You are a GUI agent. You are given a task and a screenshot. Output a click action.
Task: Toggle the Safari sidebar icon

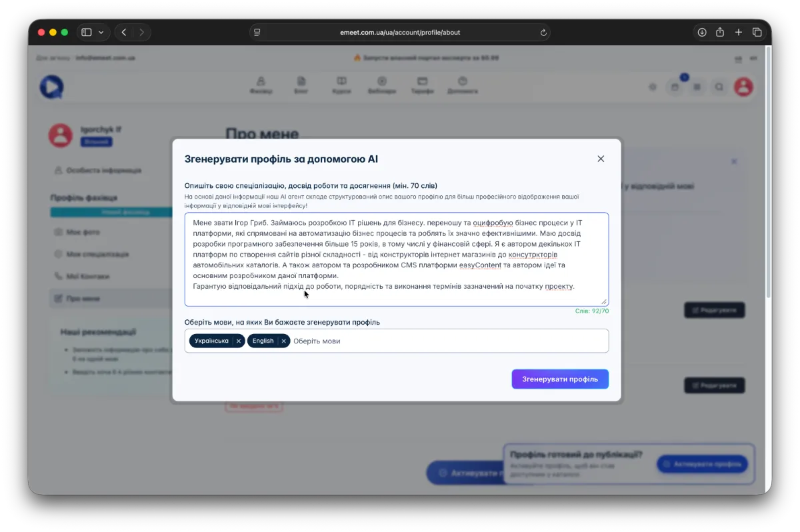coord(86,32)
